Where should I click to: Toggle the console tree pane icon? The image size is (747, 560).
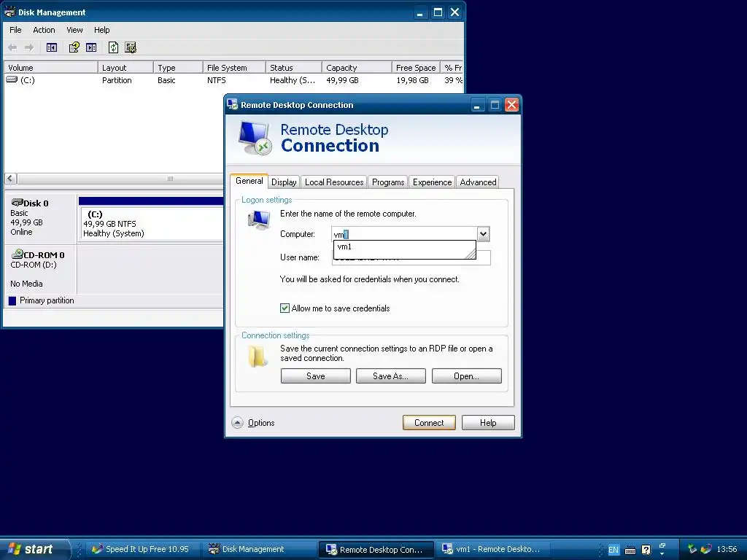point(52,47)
